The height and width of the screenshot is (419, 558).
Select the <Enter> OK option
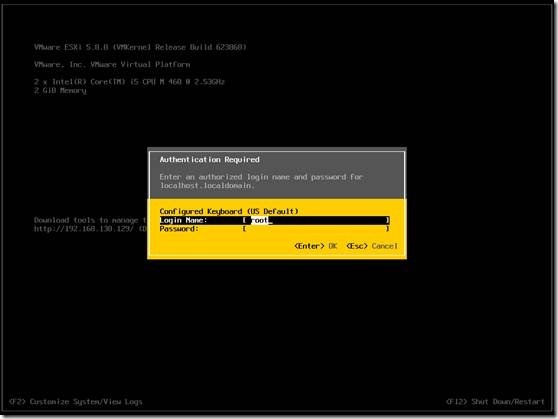(316, 246)
